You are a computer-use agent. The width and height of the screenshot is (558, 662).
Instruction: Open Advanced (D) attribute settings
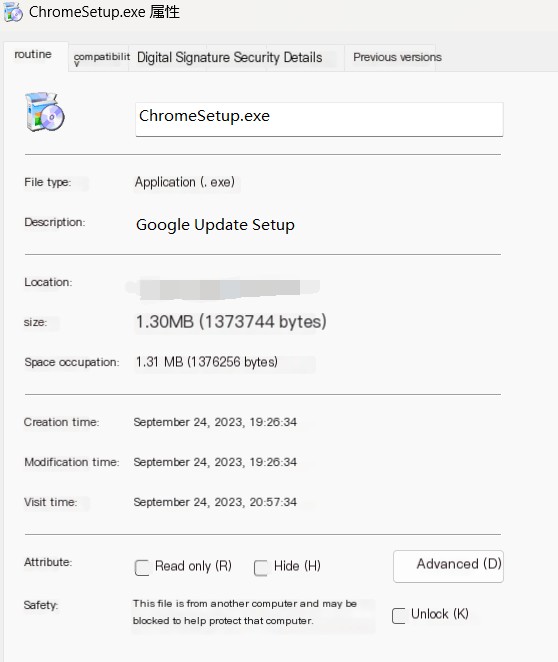(448, 566)
